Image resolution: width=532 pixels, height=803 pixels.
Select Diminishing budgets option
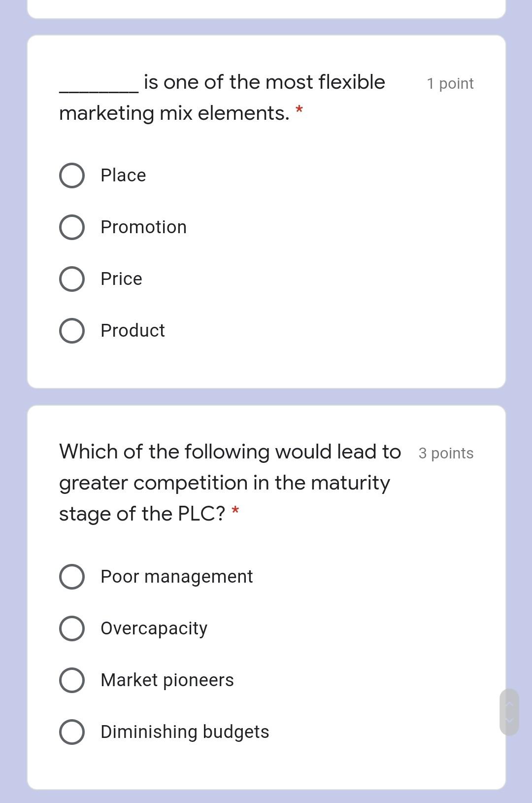71,732
